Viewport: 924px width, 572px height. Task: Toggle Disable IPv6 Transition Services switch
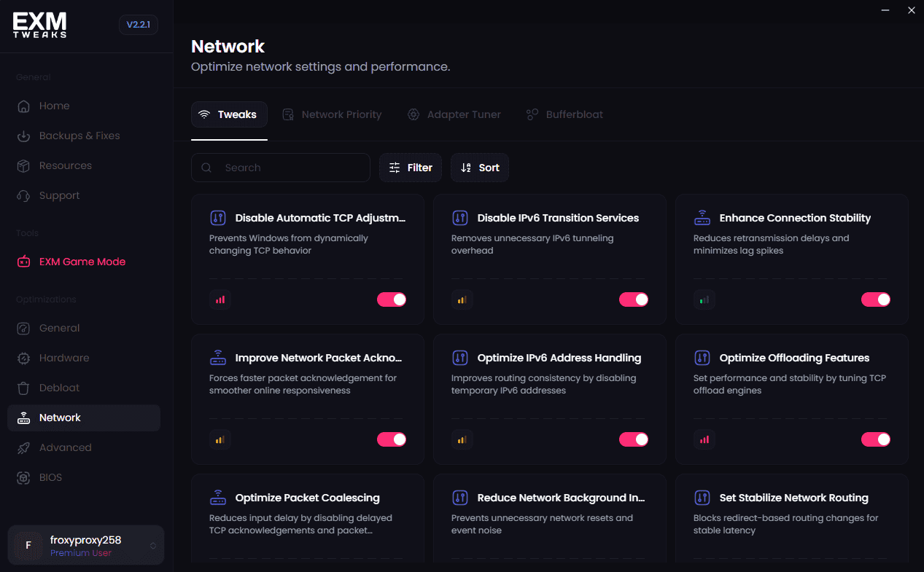click(x=634, y=299)
